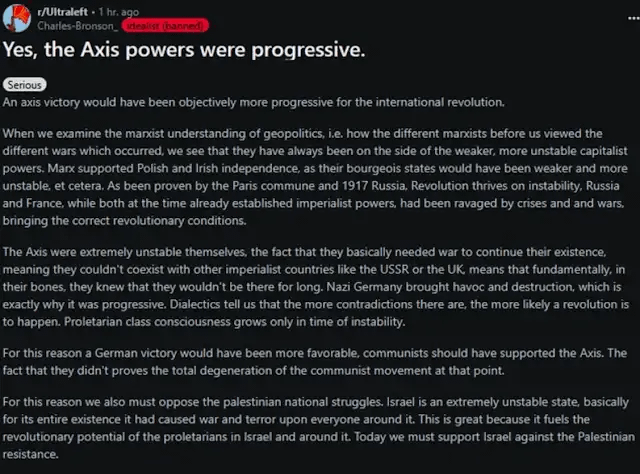The width and height of the screenshot is (640, 474).
Task: Click the paragraph starting 'For this reason a German victory'
Action: [x=315, y=362]
